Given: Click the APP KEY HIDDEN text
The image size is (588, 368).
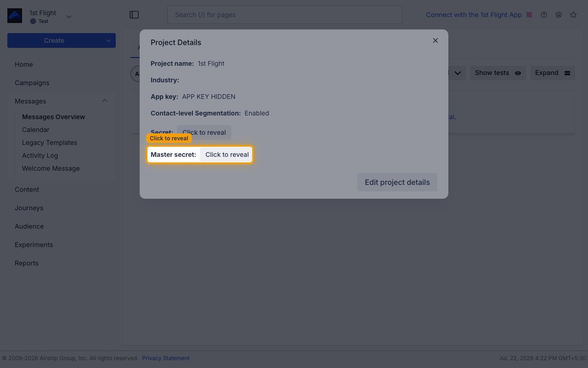Looking at the screenshot, I should coord(209,97).
